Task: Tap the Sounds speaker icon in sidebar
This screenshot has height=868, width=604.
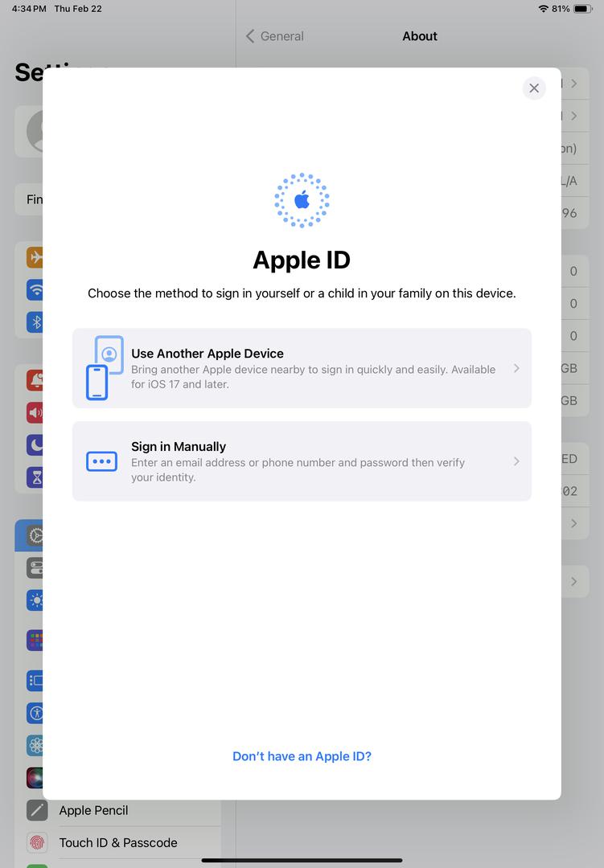Action: (x=35, y=412)
